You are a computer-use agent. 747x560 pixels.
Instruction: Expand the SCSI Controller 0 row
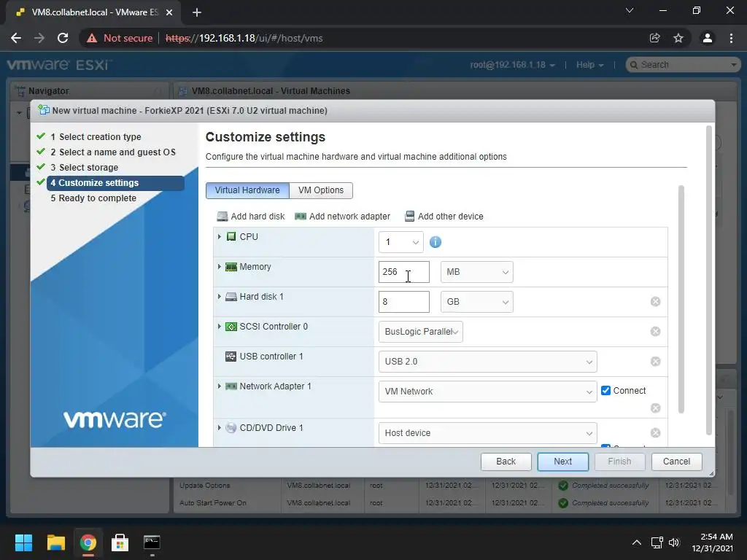[219, 327]
